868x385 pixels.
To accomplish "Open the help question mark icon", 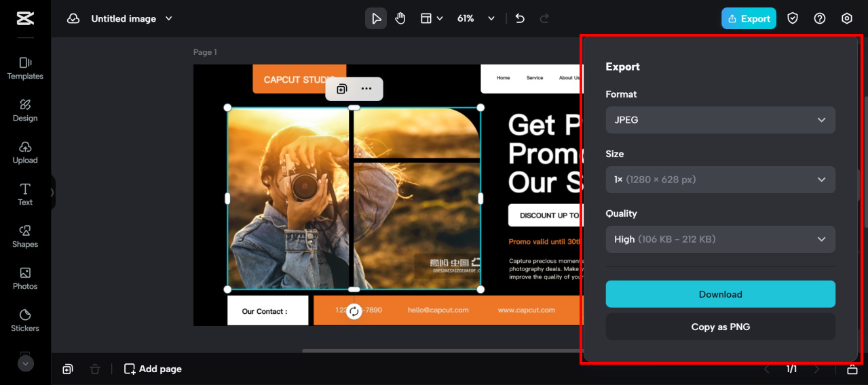I will (820, 18).
